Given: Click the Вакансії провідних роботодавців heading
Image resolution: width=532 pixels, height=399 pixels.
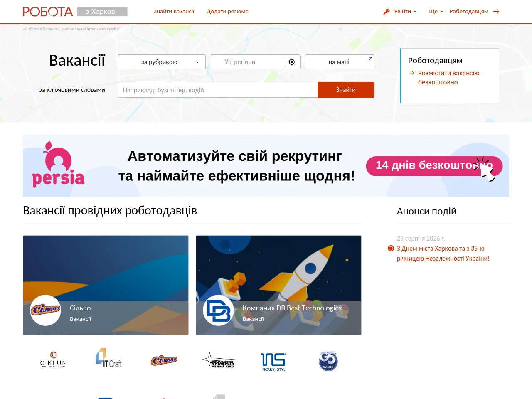Looking at the screenshot, I should (x=110, y=211).
